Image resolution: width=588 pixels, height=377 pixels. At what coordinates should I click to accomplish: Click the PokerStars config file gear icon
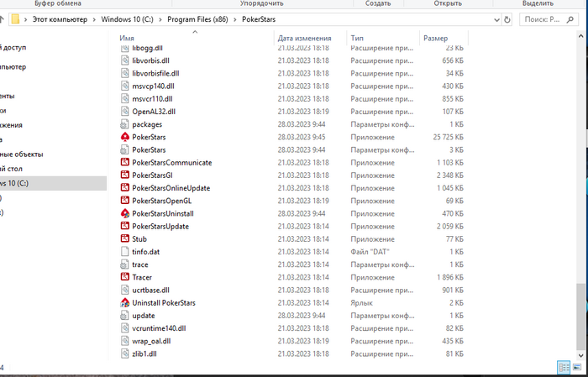pos(125,150)
